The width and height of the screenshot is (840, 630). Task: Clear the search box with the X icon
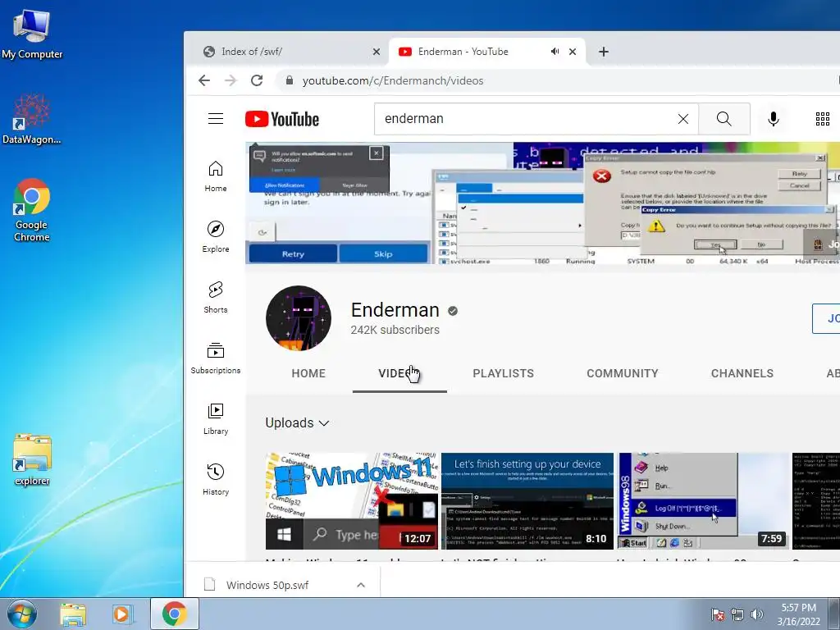683,119
